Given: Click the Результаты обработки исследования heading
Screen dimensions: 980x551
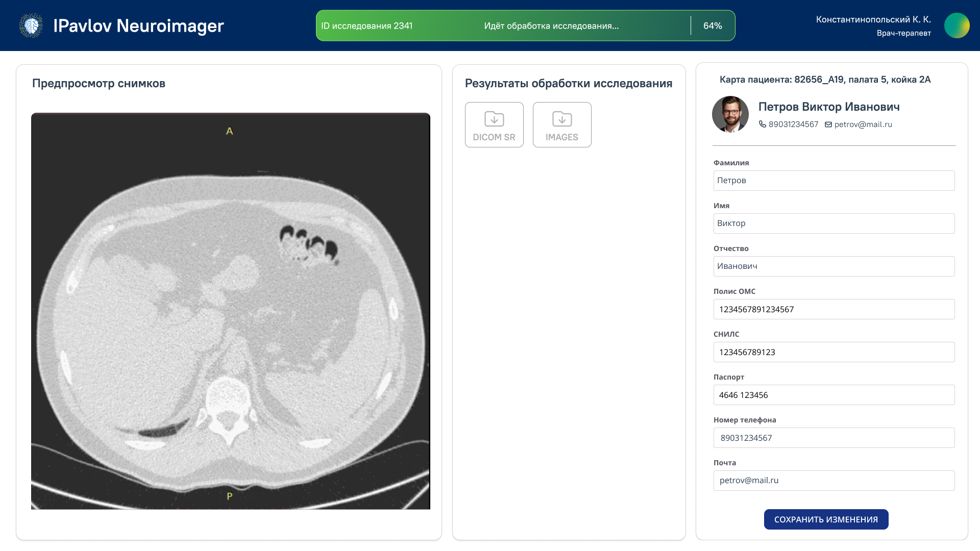Looking at the screenshot, I should (x=569, y=84).
